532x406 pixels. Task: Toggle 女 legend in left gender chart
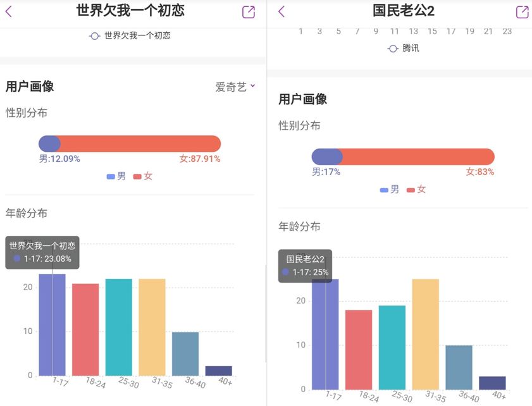tap(143, 176)
